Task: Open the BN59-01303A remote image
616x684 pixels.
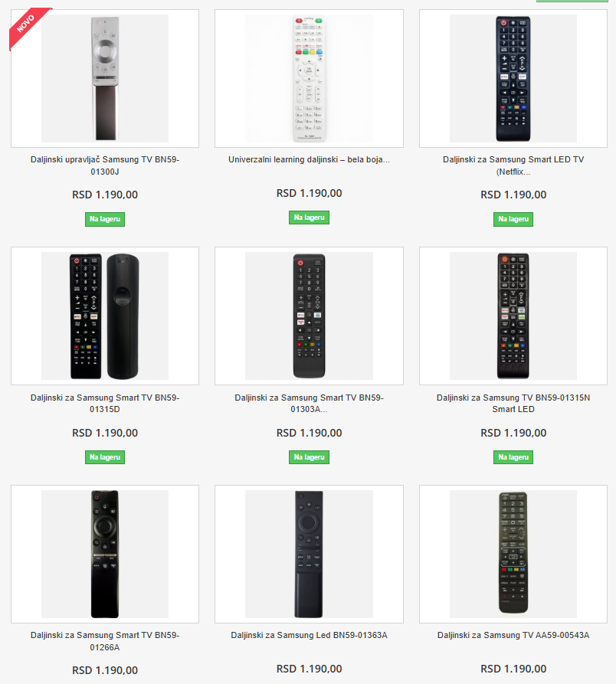Action: [309, 316]
